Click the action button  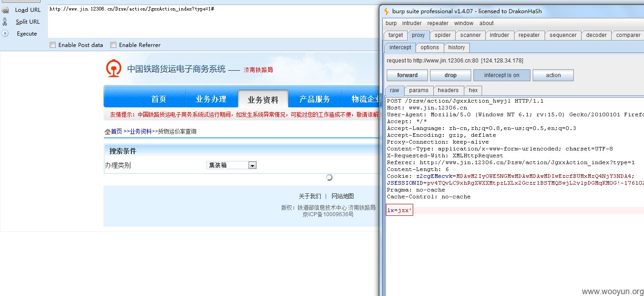click(553, 75)
